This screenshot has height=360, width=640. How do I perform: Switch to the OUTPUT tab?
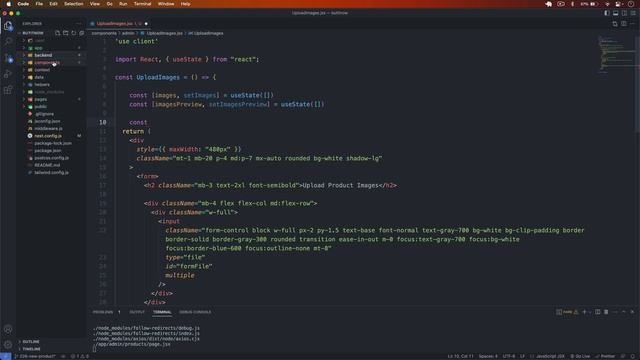tap(137, 312)
